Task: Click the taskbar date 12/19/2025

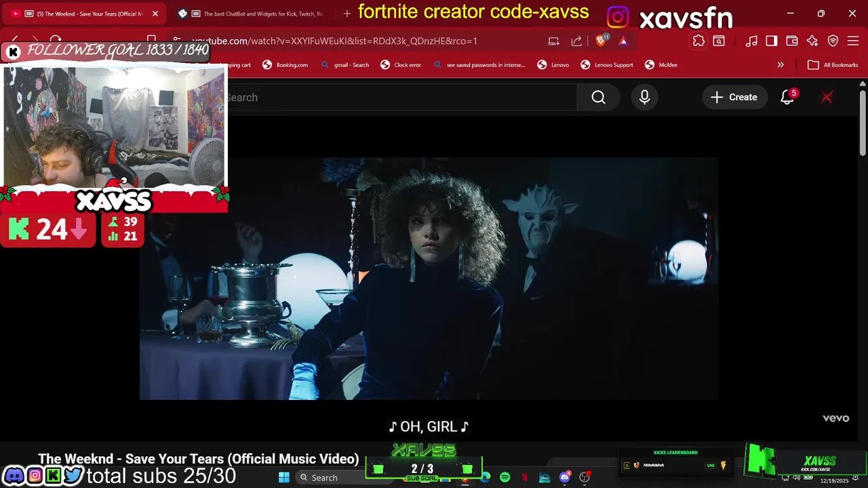Action: [834, 481]
